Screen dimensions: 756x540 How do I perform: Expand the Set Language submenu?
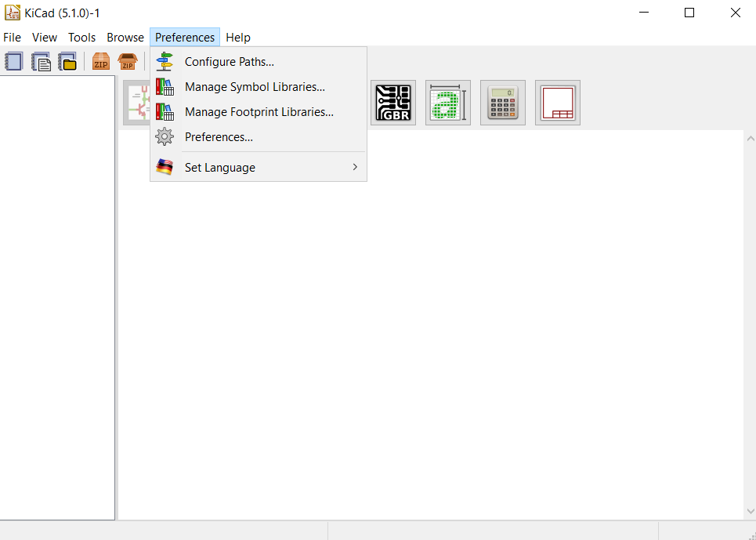219,167
